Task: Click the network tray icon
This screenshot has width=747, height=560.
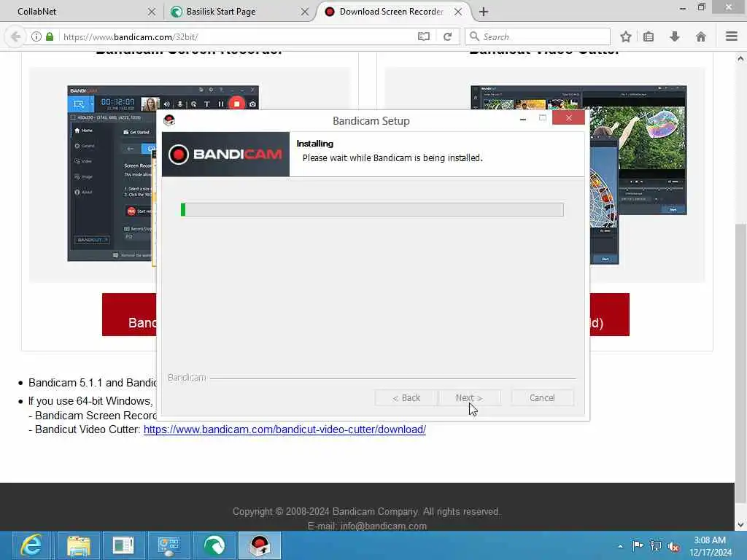Action: pyautogui.click(x=656, y=546)
